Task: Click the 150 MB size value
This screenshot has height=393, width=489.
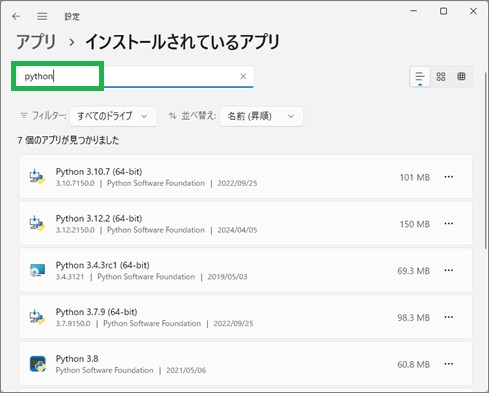Action: coord(415,224)
